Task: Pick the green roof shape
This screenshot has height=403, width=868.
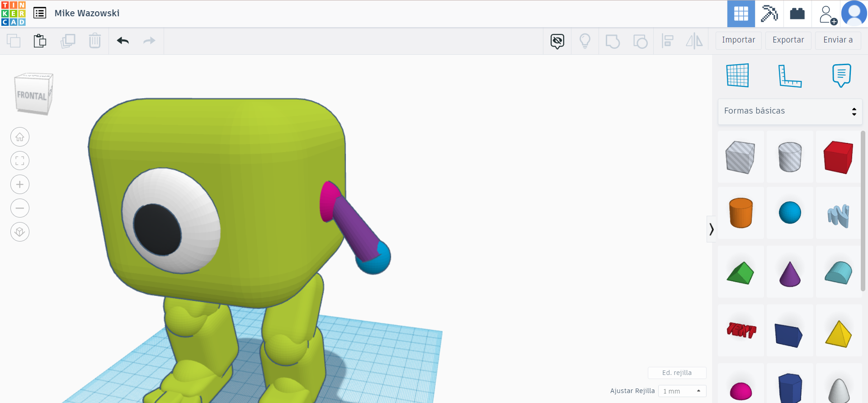Action: point(741,272)
